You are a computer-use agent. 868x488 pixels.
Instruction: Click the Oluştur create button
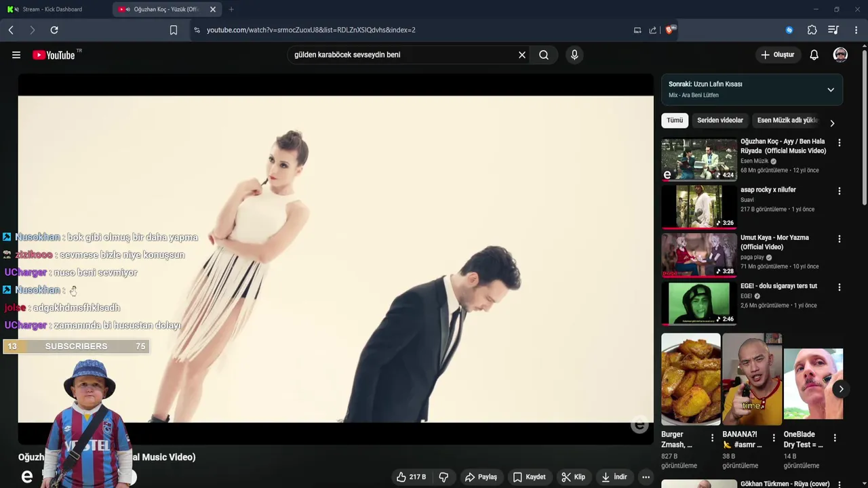pyautogui.click(x=777, y=55)
